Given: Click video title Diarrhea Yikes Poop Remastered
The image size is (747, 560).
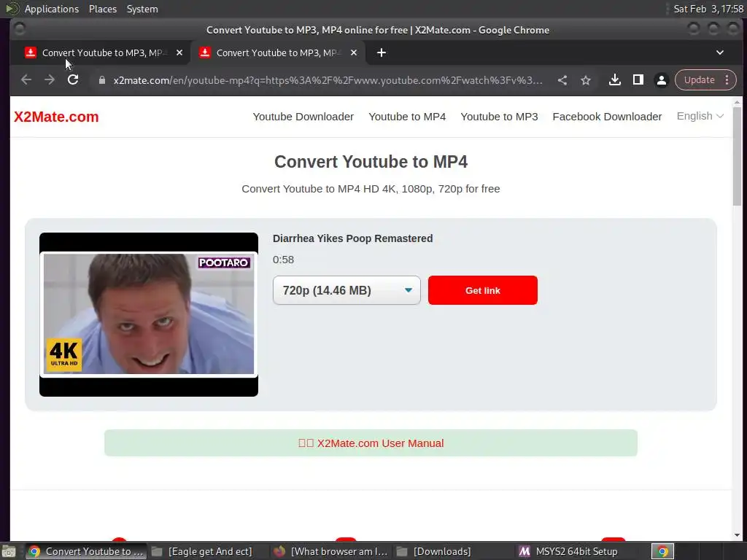Looking at the screenshot, I should (352, 238).
